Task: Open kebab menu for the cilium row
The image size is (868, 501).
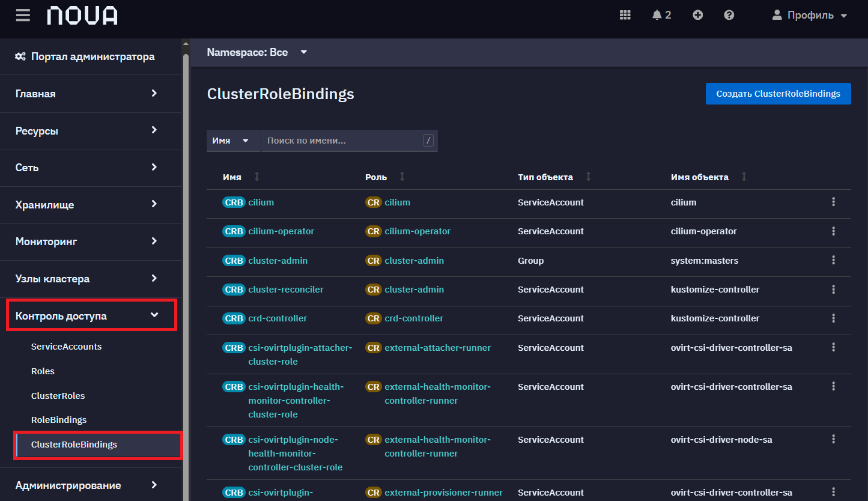Action: (x=833, y=202)
